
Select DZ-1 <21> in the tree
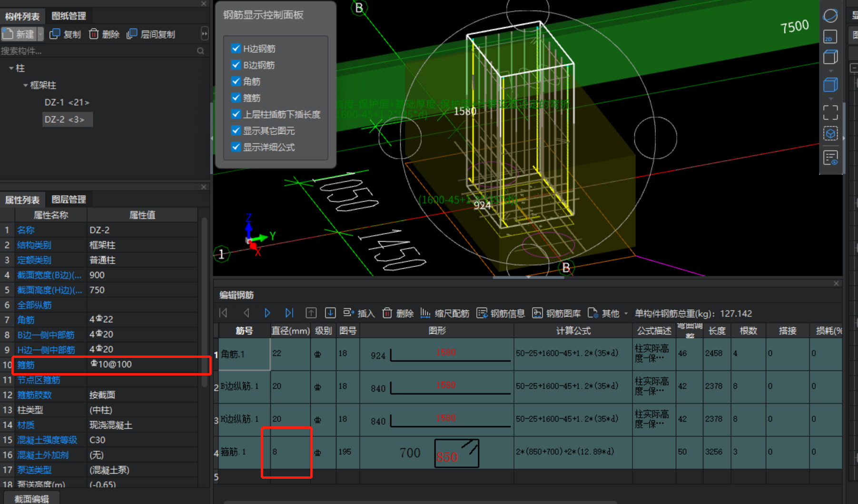[67, 102]
